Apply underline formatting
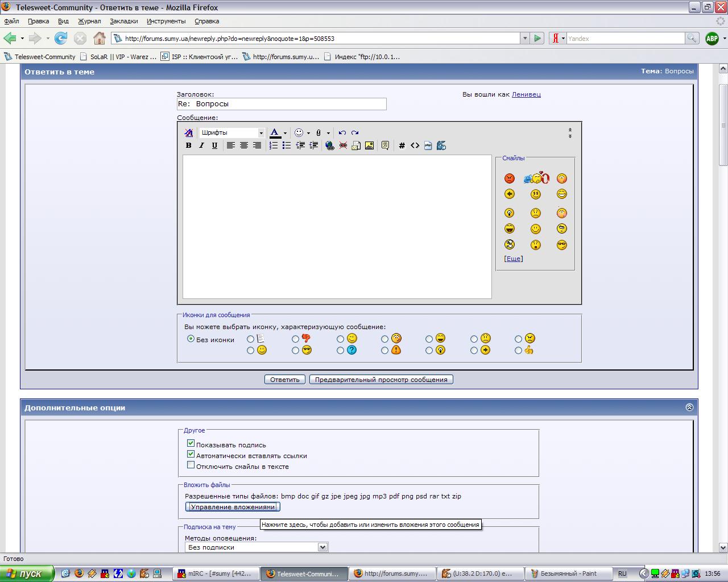Image resolution: width=728 pixels, height=582 pixels. [214, 145]
